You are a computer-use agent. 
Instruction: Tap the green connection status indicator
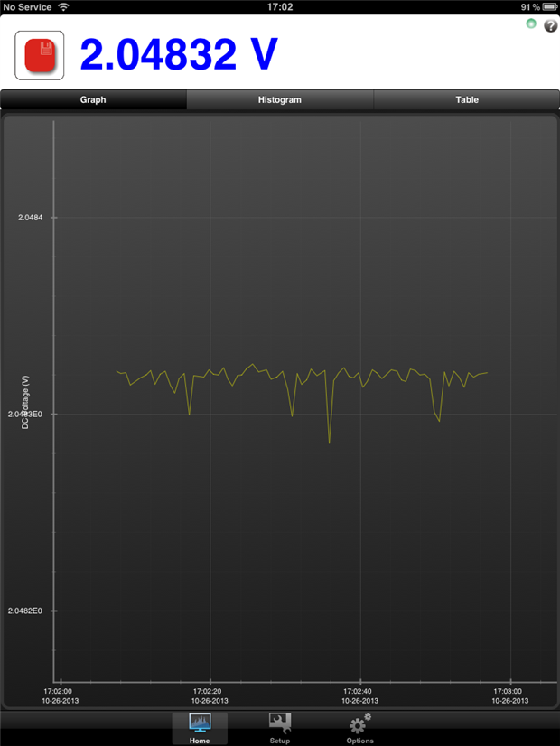click(x=531, y=23)
